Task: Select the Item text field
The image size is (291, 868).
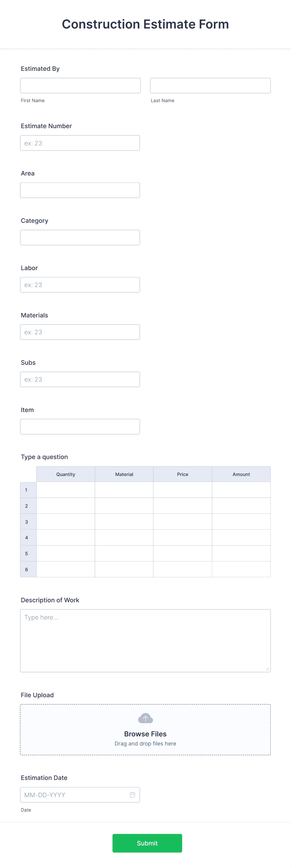Action: 80,426
